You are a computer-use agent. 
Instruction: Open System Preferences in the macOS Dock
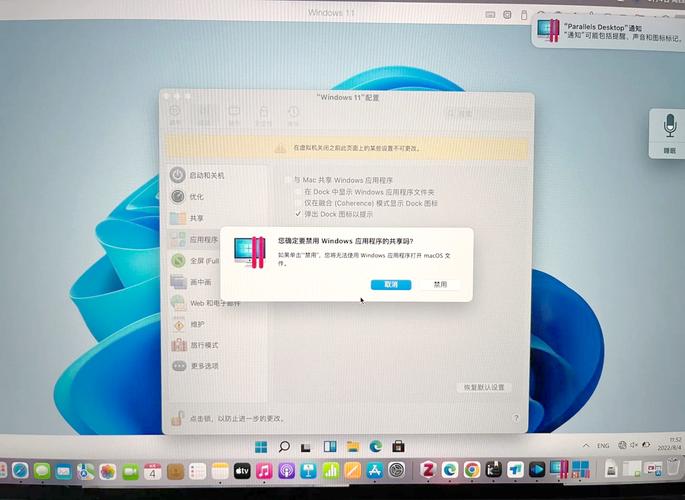[397, 470]
